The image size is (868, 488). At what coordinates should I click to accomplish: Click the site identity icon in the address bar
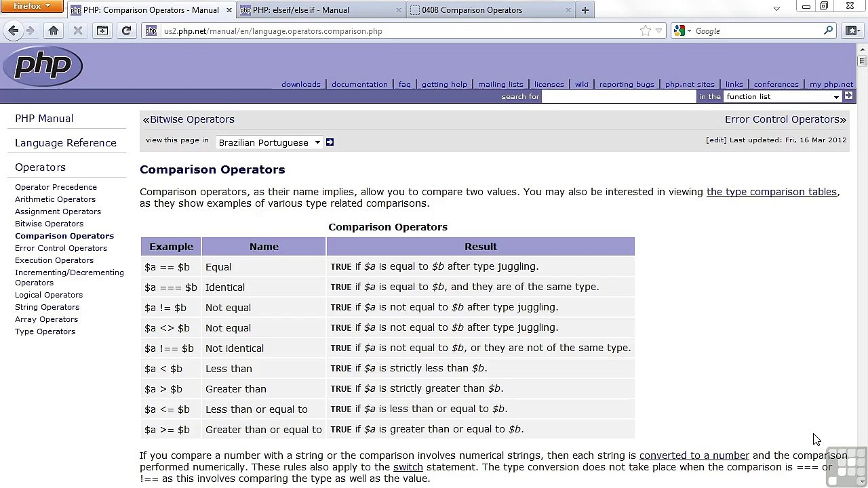point(151,30)
